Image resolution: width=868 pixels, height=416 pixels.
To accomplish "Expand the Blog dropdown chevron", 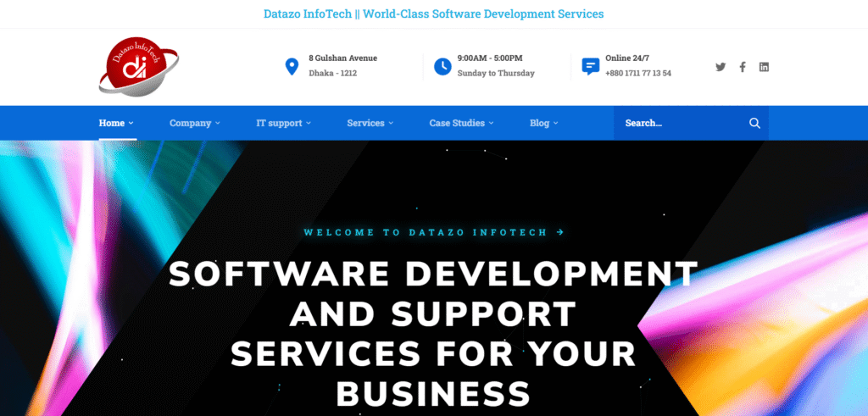I will (556, 124).
